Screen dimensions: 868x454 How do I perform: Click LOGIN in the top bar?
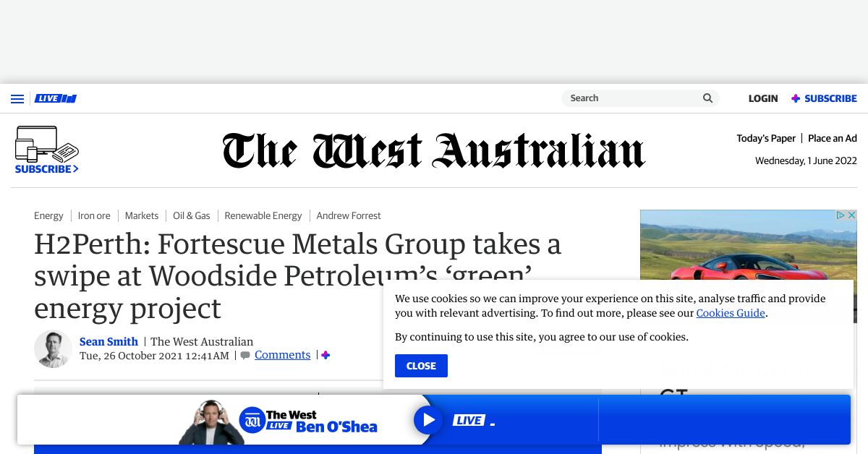[763, 98]
